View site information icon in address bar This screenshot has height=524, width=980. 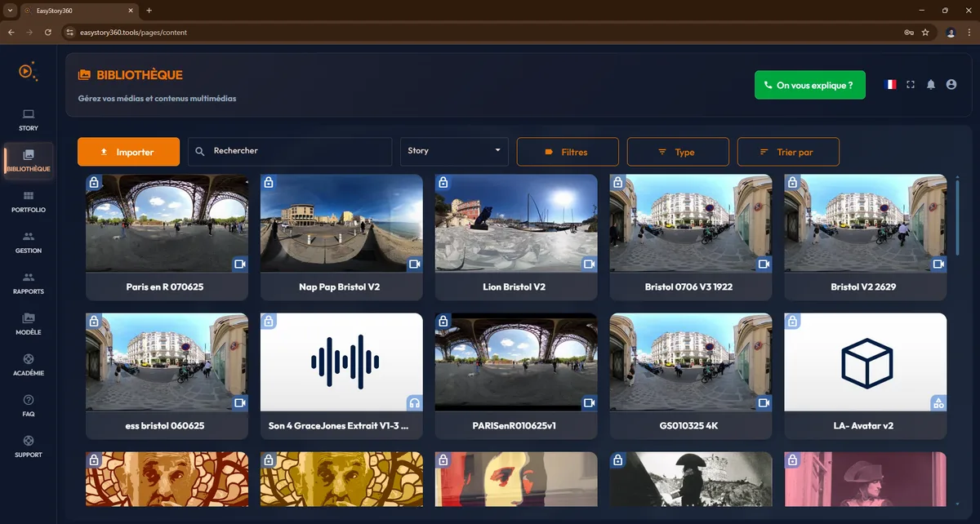(70, 33)
